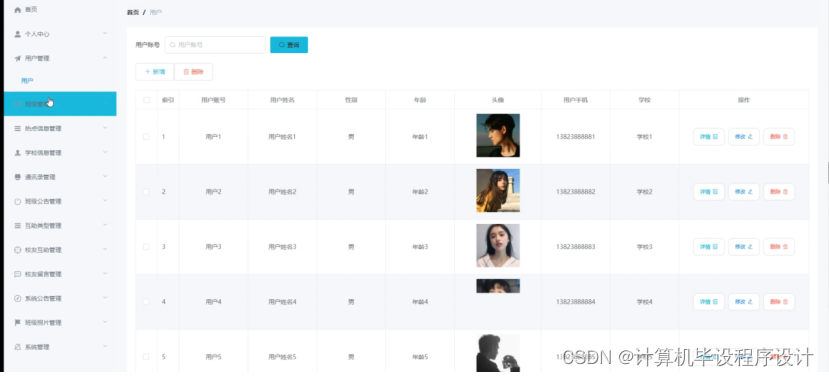Click the icon beside 校友互动管理
The height and width of the screenshot is (376, 829).
click(17, 250)
